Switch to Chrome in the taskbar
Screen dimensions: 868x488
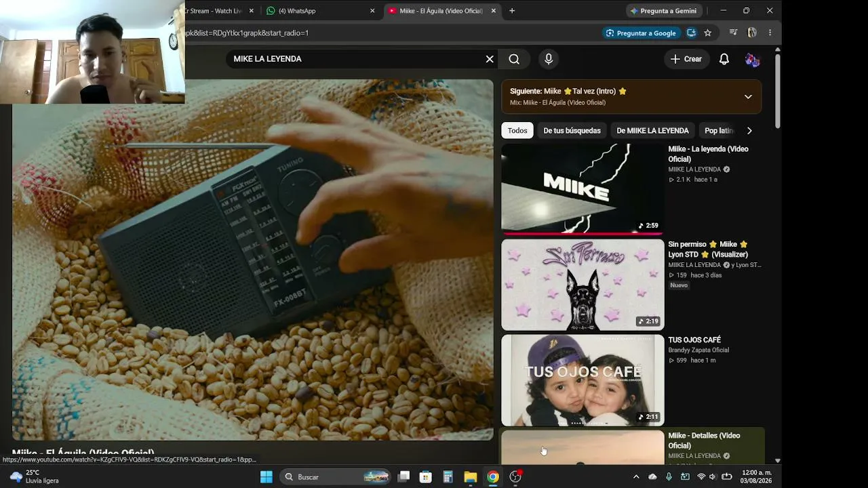493,476
